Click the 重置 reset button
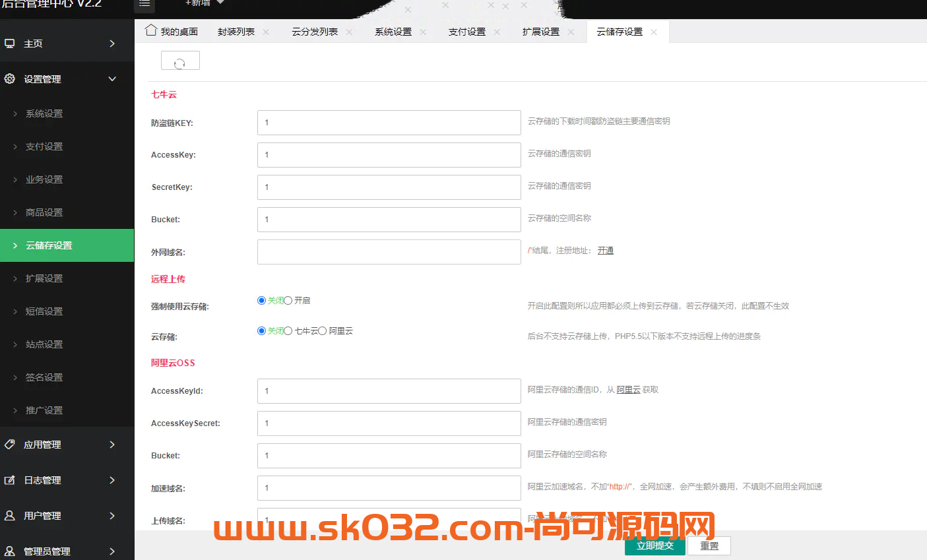927x560 pixels. pos(709,545)
